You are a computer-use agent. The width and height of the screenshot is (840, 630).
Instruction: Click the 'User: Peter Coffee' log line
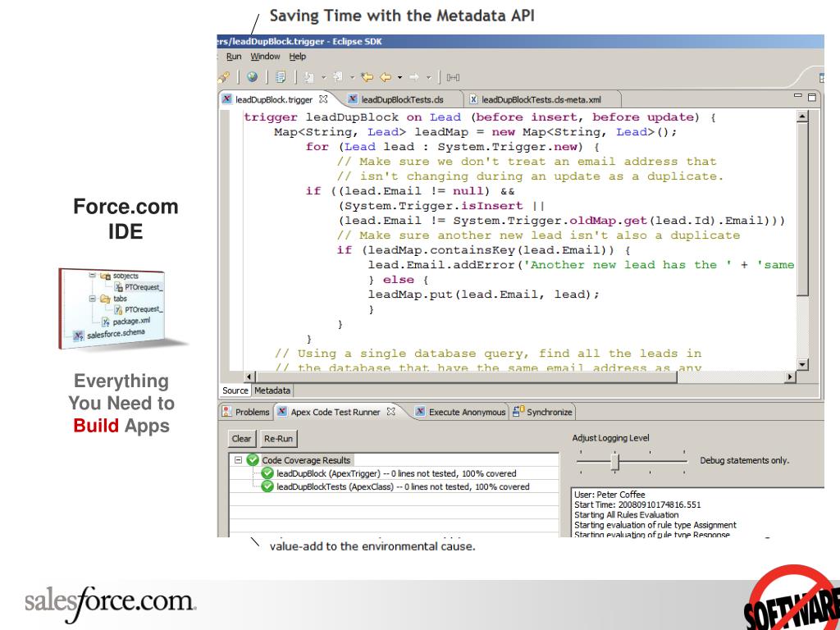609,495
